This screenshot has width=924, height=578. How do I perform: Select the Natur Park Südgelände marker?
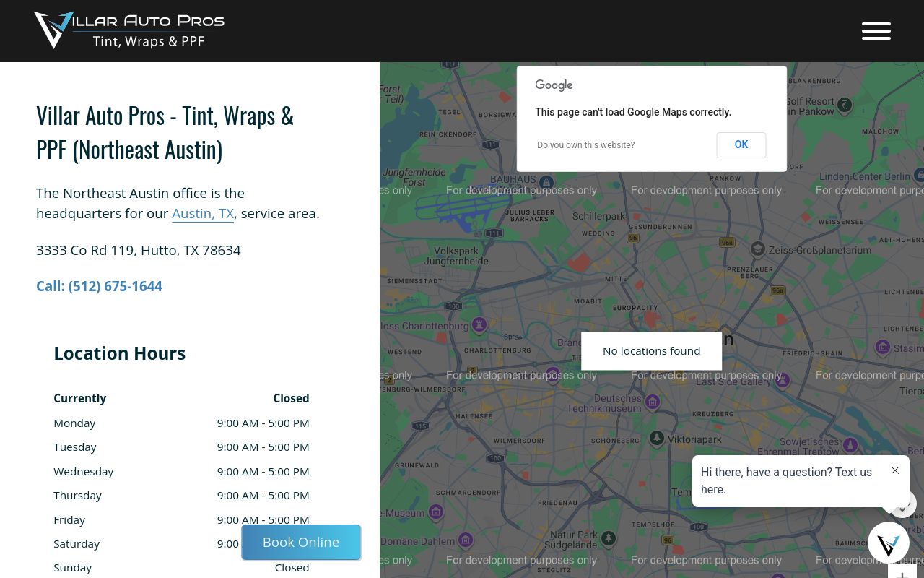tap(609, 538)
